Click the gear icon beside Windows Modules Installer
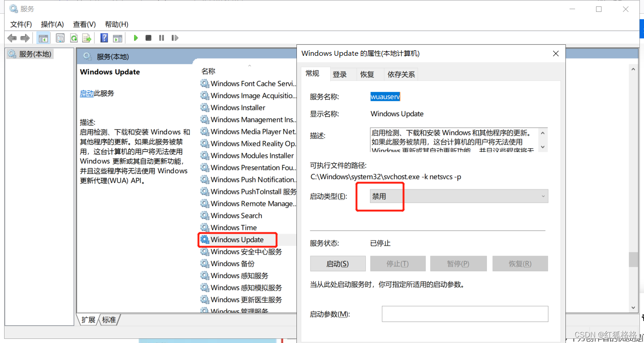Viewport: 644px width, 343px height. coord(205,155)
